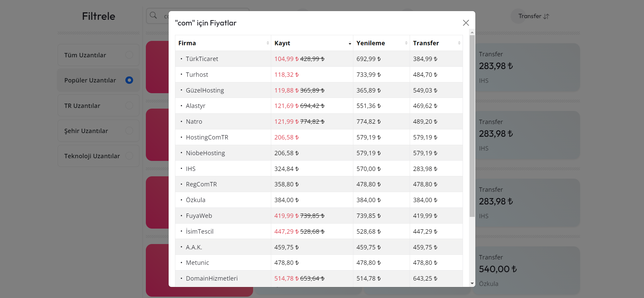Sort table by Firma column
The height and width of the screenshot is (298, 644).
[x=223, y=43]
